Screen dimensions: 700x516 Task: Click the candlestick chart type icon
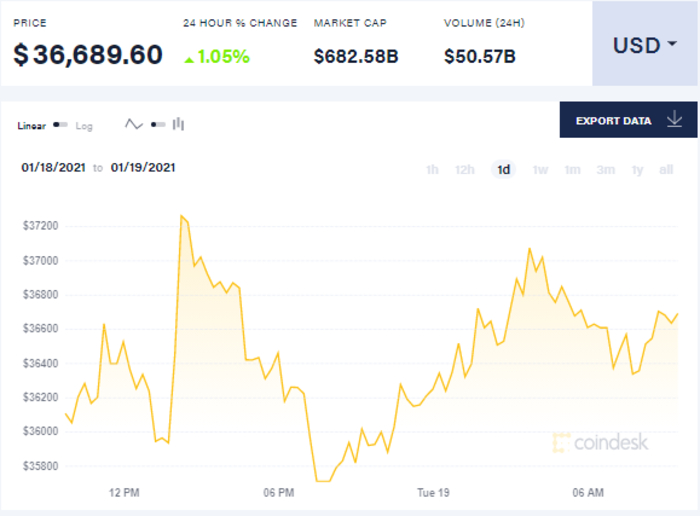pyautogui.click(x=179, y=125)
